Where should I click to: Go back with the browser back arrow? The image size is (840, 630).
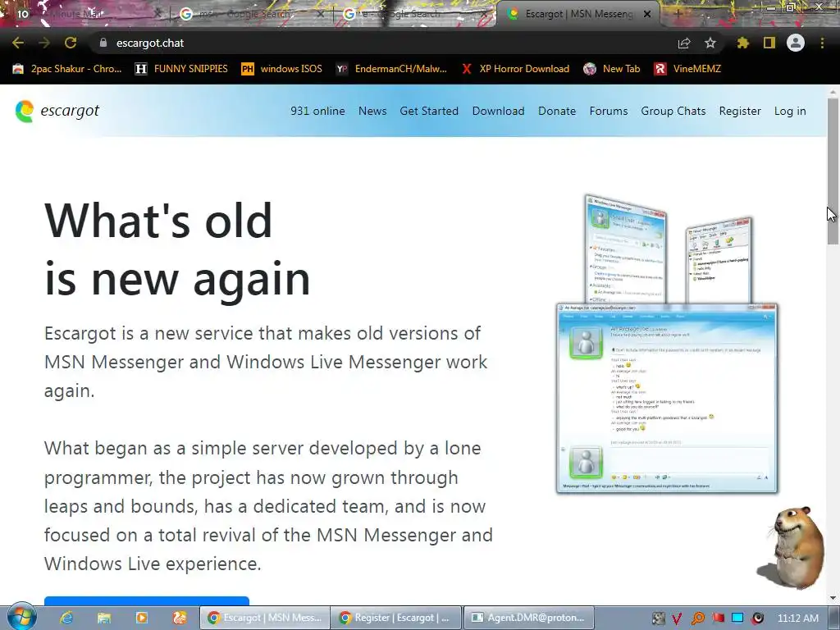click(x=18, y=43)
